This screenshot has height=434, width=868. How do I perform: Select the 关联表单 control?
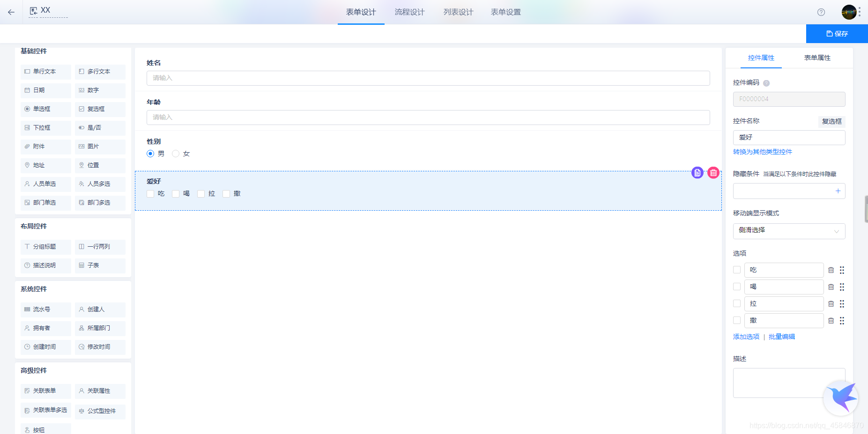point(46,391)
